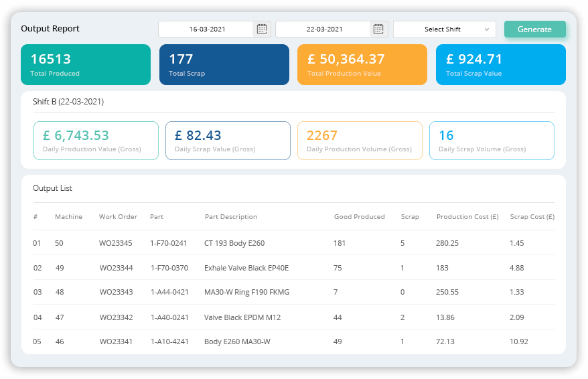Click the Total Scrap Value blue card
The width and height of the screenshot is (588, 379).
tap(500, 65)
